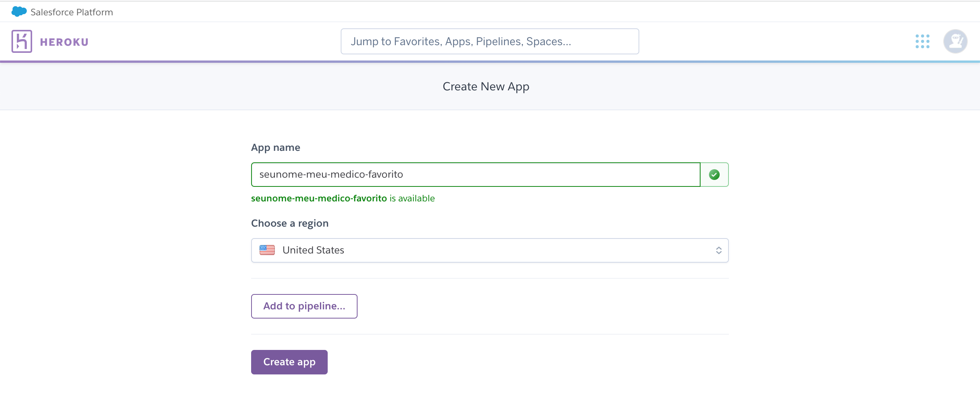
Task: Click the green availability checkmark icon
Action: (x=714, y=175)
